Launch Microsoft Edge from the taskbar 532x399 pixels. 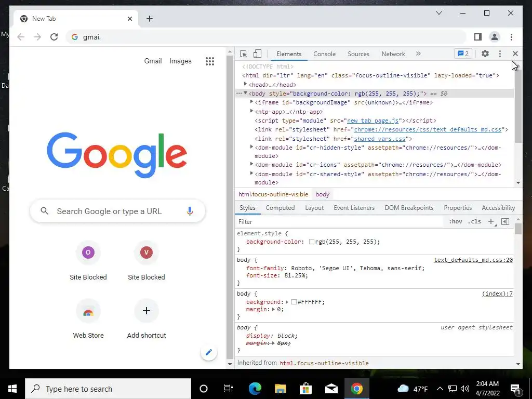pyautogui.click(x=255, y=389)
